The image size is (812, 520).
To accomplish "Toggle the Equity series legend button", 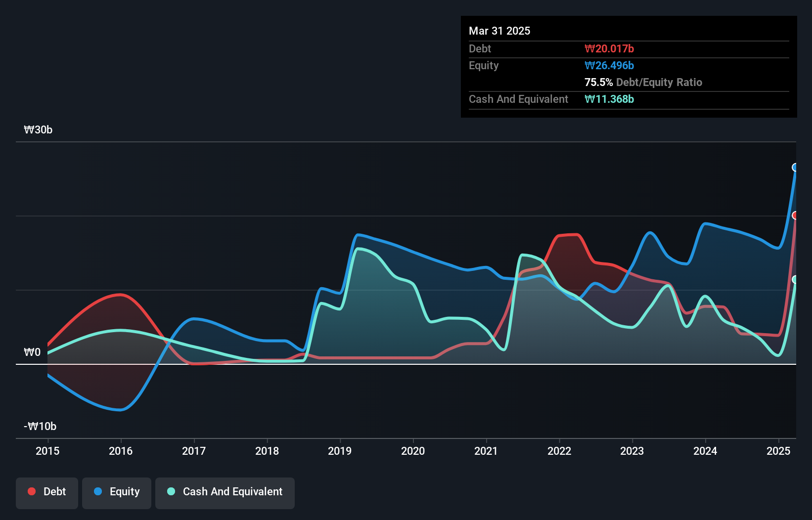I will 117,493.
